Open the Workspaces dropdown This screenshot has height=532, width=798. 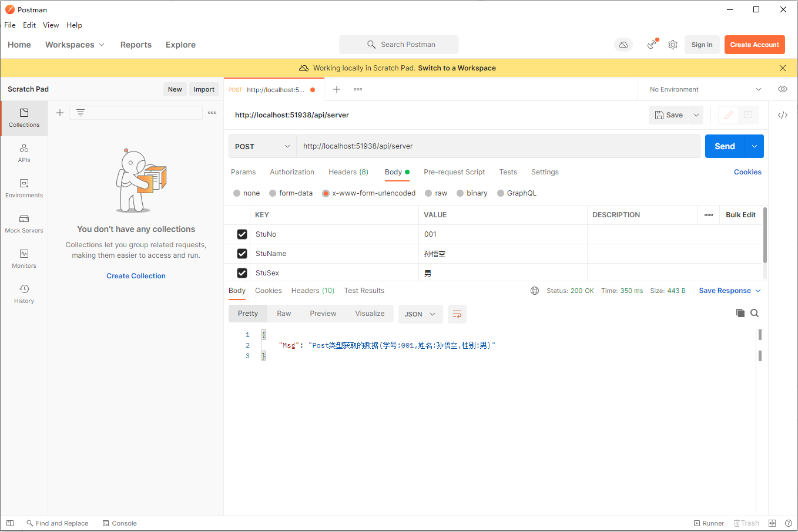click(x=75, y=45)
